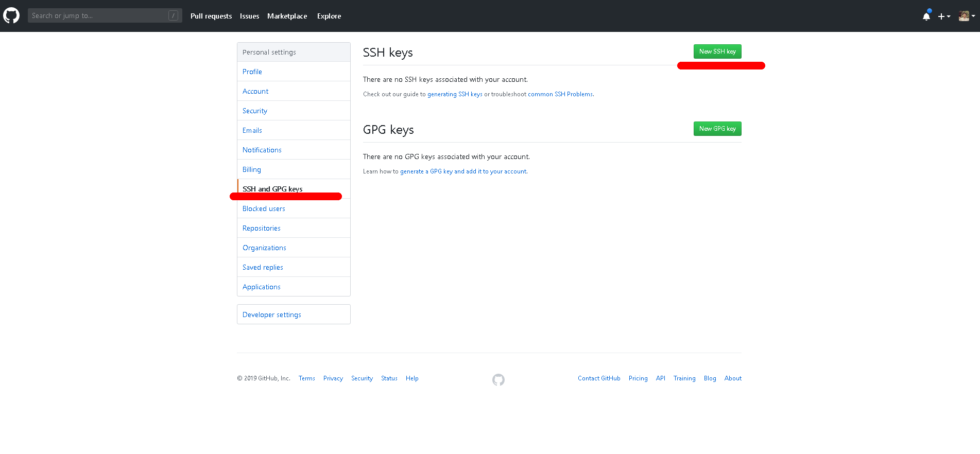Open Organizations settings in sidebar
Image resolution: width=980 pixels, height=454 pixels.
[x=294, y=248]
